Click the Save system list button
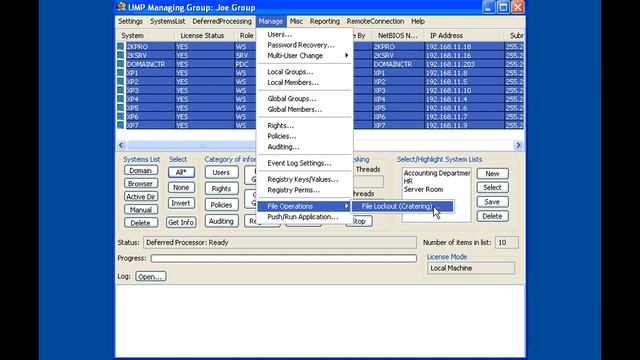This screenshot has height=360, width=640. (x=492, y=202)
